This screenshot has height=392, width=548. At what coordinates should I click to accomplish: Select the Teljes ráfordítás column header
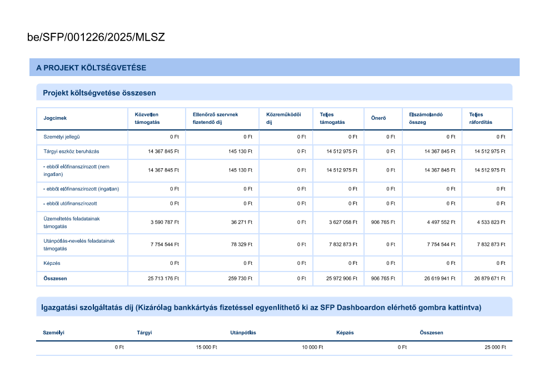[x=481, y=118]
